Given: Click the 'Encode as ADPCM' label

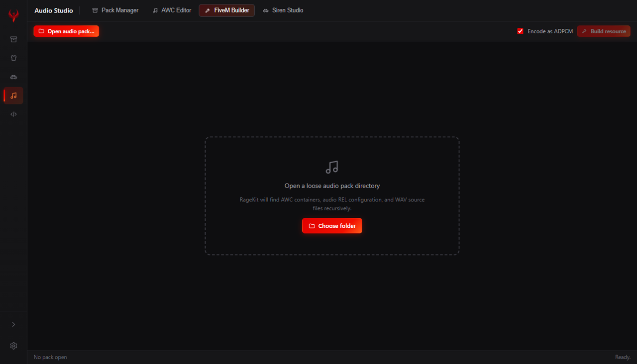Looking at the screenshot, I should [550, 31].
